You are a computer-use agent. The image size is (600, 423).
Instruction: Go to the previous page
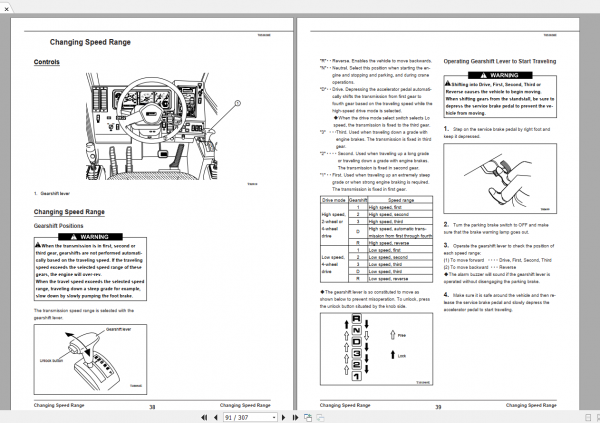coord(216,417)
